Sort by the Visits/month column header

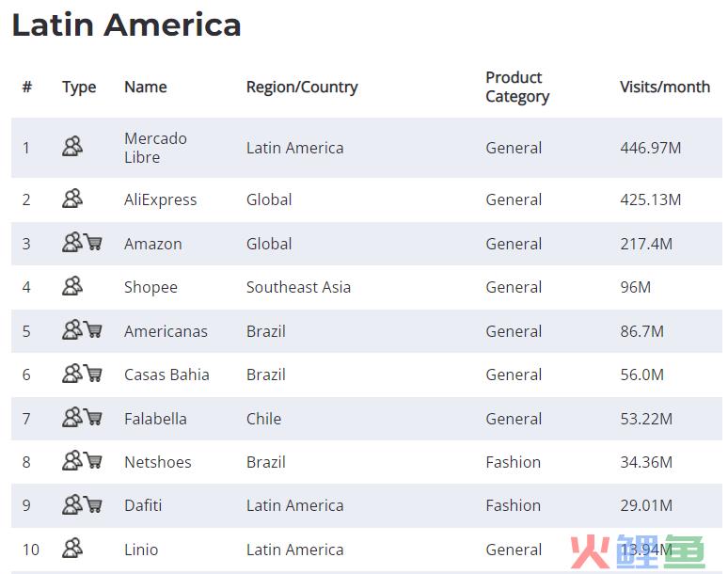(665, 87)
